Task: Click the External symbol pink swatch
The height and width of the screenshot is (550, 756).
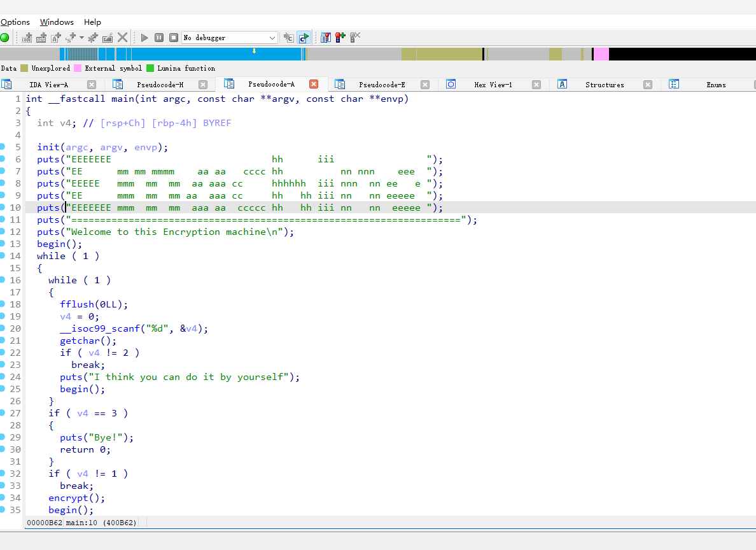Action: (x=78, y=69)
